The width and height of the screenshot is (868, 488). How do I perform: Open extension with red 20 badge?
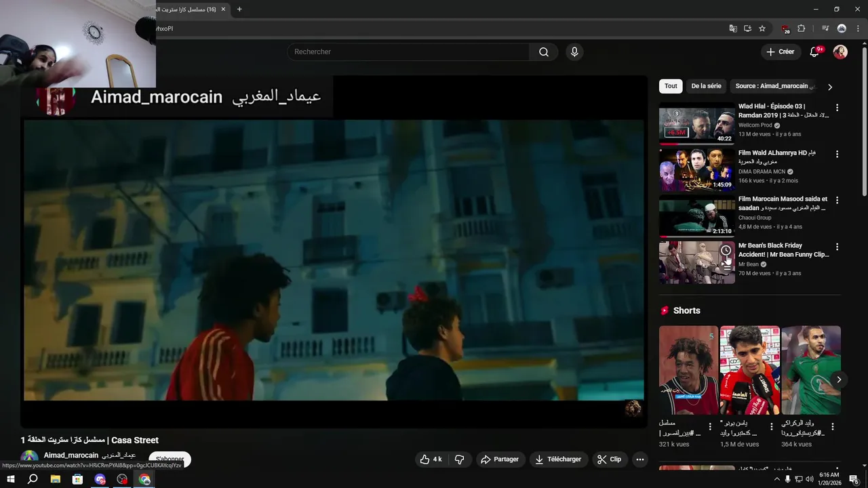coord(785,28)
